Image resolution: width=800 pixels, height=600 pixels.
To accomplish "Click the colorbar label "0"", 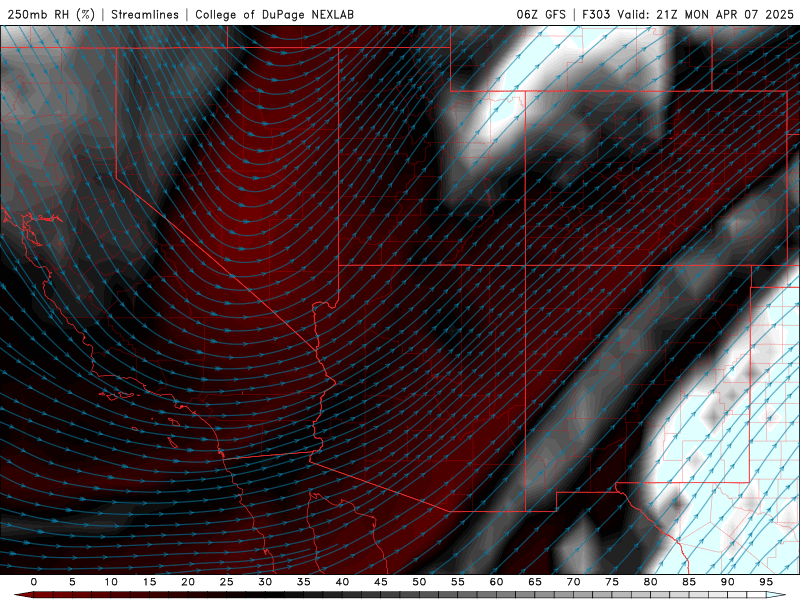I will point(34,582).
